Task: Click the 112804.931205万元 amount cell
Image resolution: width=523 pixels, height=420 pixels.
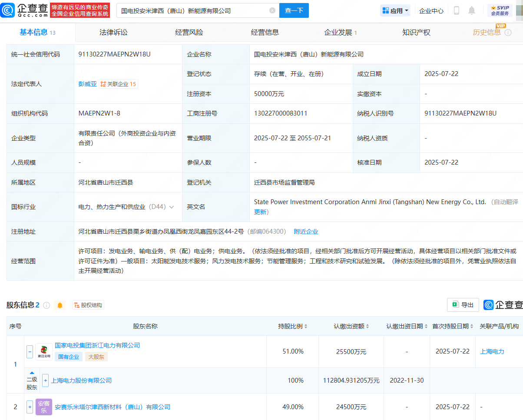Action: click(x=351, y=380)
